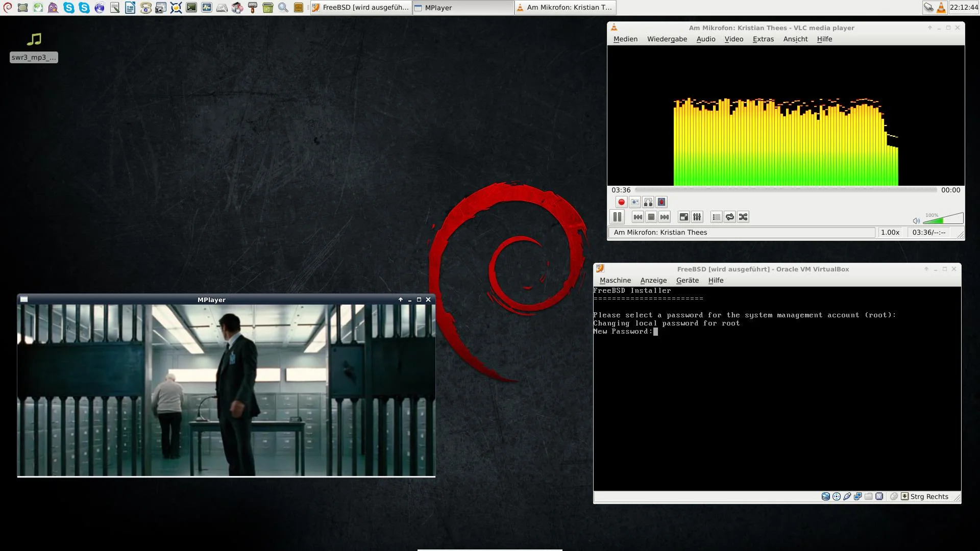Show the VLC playlist
The image size is (980, 551).
point(717,217)
